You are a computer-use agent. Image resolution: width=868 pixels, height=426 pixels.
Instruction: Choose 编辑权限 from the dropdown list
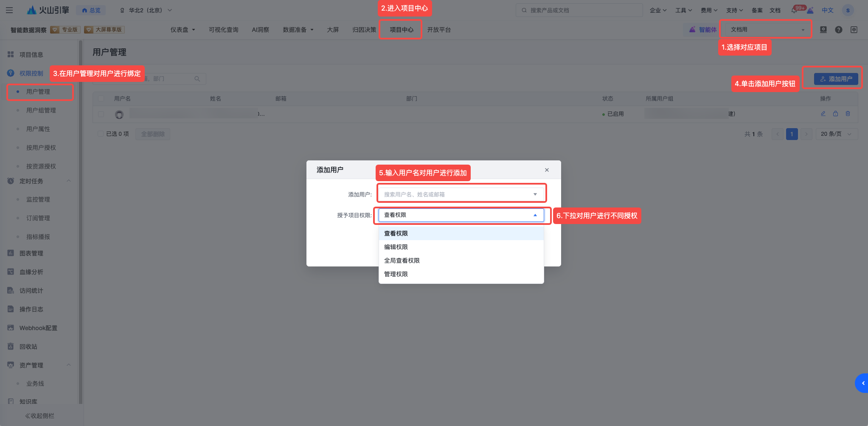461,247
